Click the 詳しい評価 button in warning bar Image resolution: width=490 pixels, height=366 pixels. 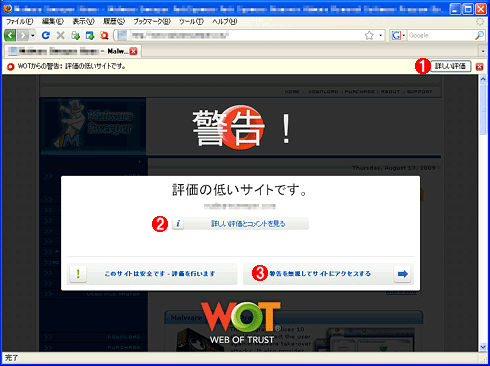(x=450, y=66)
